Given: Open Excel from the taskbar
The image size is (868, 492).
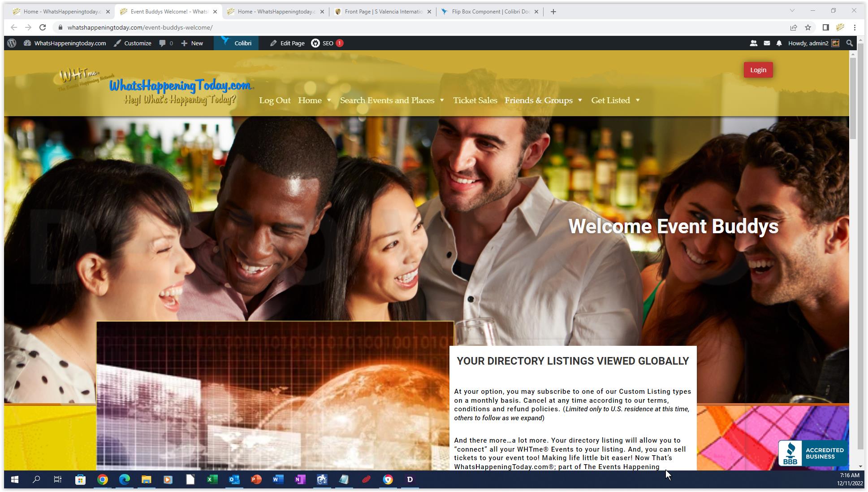Looking at the screenshot, I should (x=212, y=479).
